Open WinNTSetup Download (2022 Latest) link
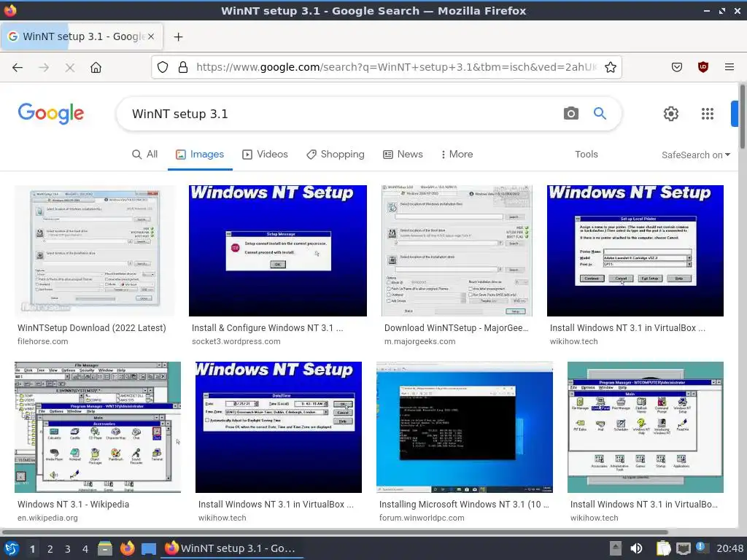The image size is (747, 560). pos(92,327)
